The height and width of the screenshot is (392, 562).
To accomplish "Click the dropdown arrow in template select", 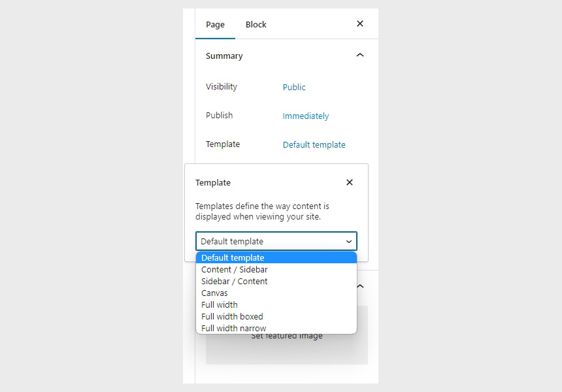I will [349, 242].
